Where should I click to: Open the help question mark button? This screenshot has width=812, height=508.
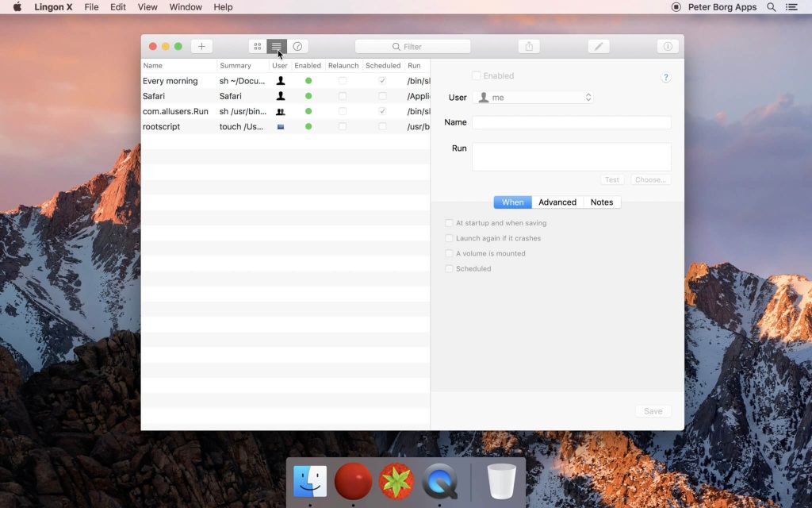point(666,77)
